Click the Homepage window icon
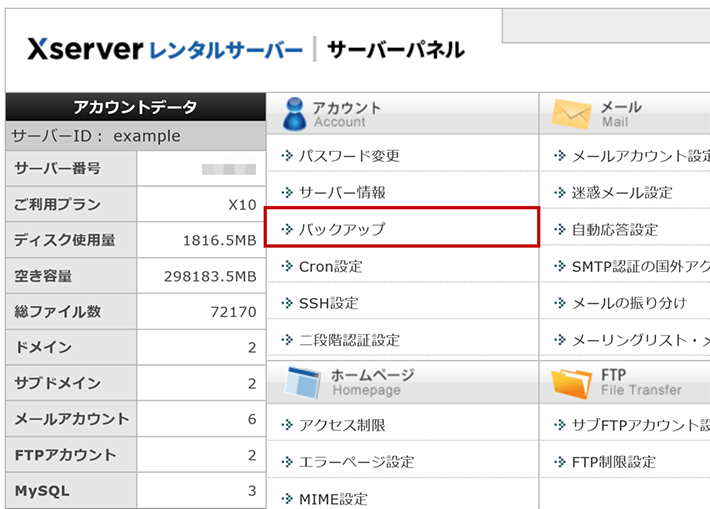The height and width of the screenshot is (509, 710). pos(302,383)
